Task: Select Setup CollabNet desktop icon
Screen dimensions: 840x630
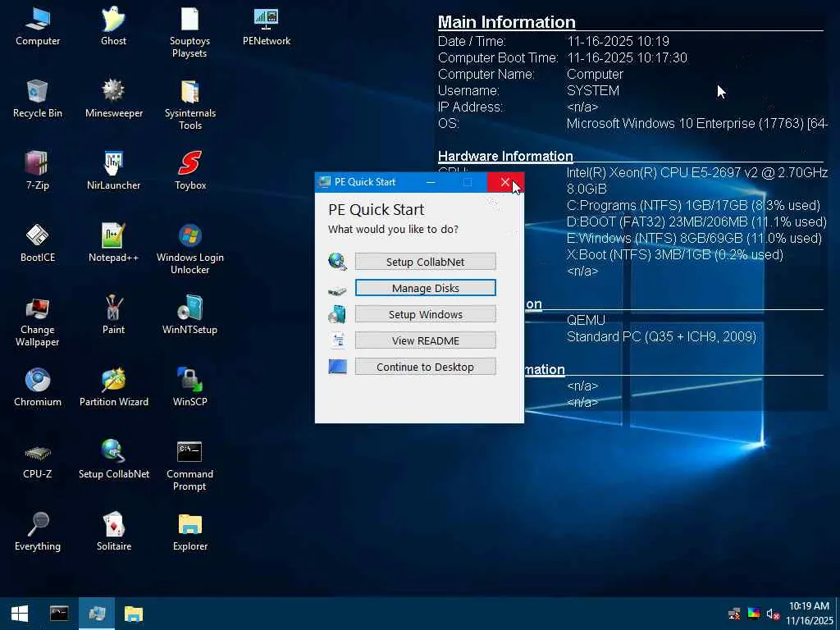Action: [113, 460]
